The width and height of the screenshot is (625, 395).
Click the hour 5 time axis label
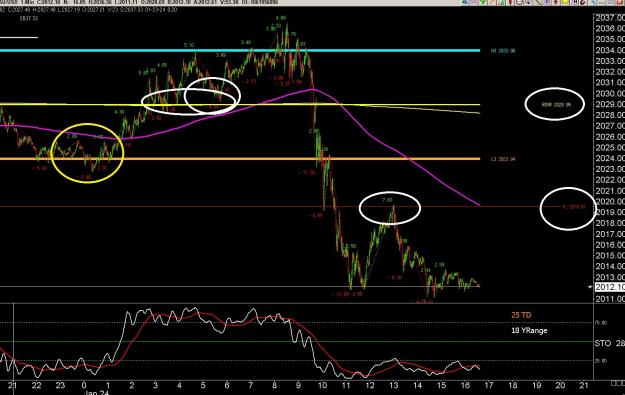click(x=203, y=385)
